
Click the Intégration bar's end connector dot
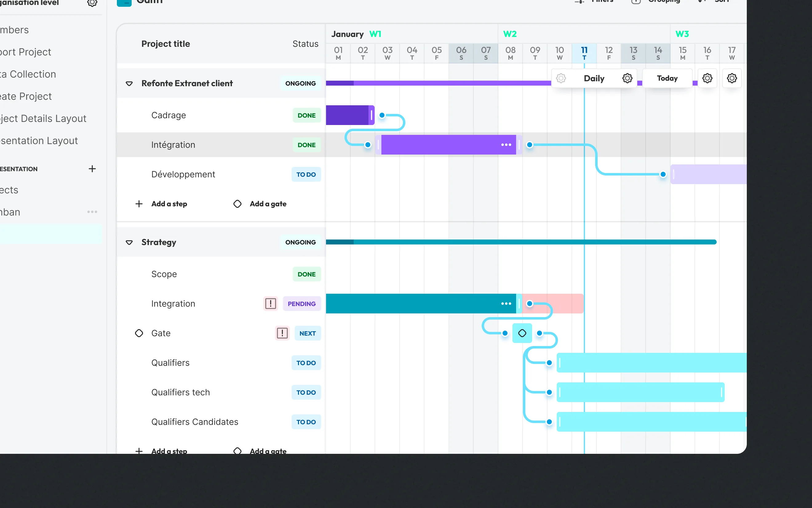(x=529, y=145)
